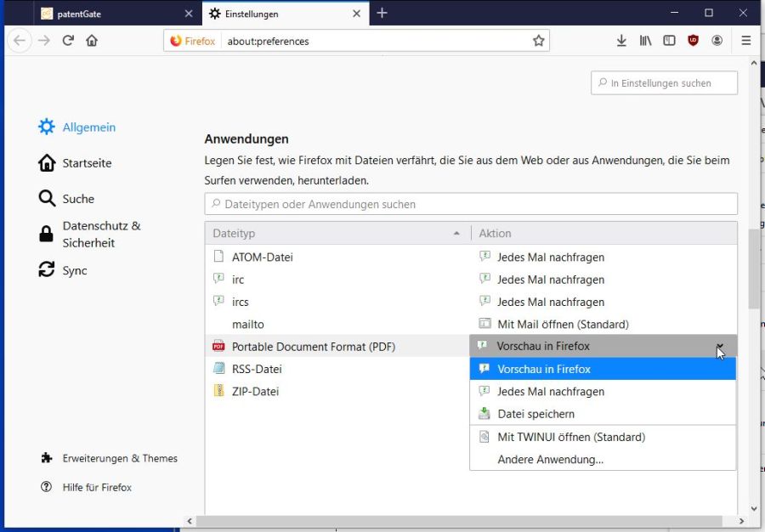Click the RSS-Datei icon
The width and height of the screenshot is (765, 532).
tap(219, 368)
